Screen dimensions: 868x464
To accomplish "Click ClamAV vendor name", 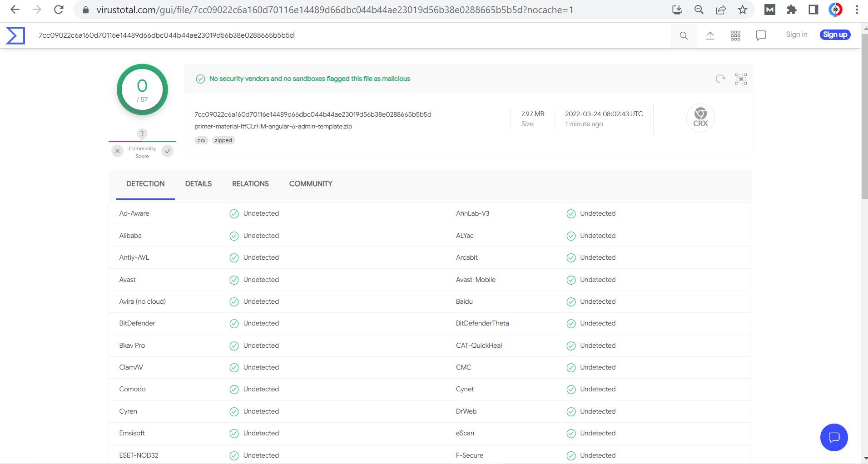I will [131, 367].
